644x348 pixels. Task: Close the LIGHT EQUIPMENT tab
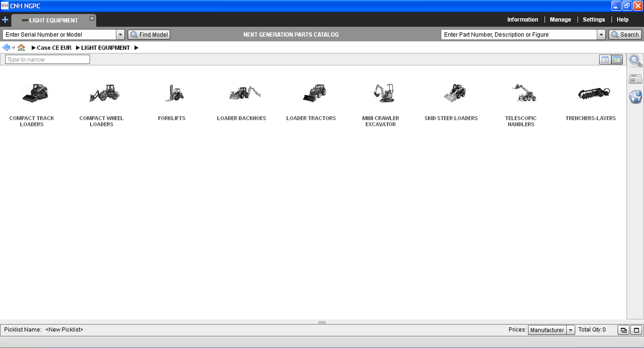click(x=92, y=18)
